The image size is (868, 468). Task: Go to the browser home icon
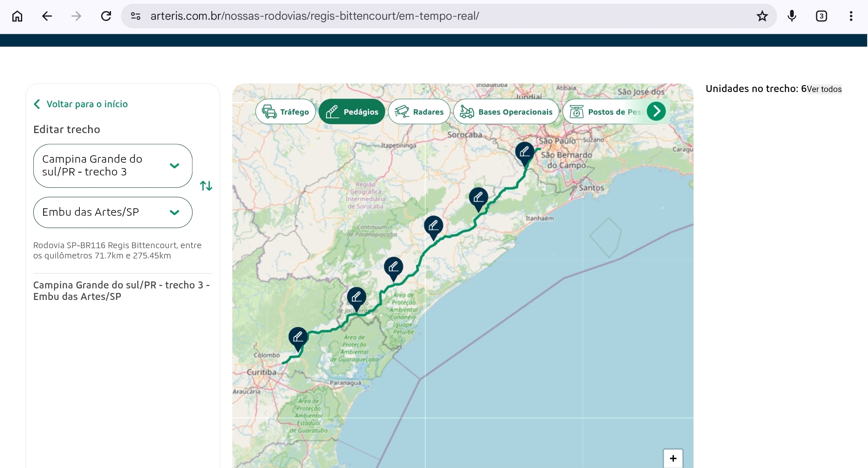(x=17, y=16)
